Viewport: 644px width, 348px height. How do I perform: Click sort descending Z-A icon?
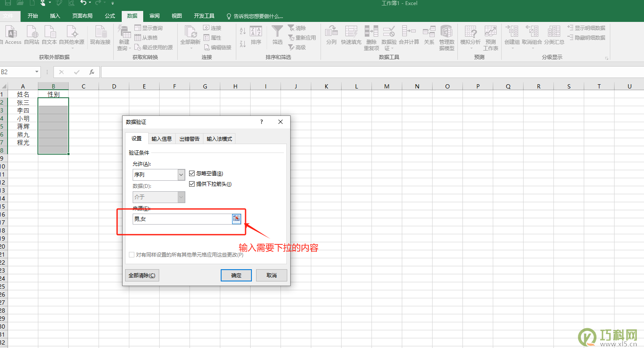pos(243,43)
